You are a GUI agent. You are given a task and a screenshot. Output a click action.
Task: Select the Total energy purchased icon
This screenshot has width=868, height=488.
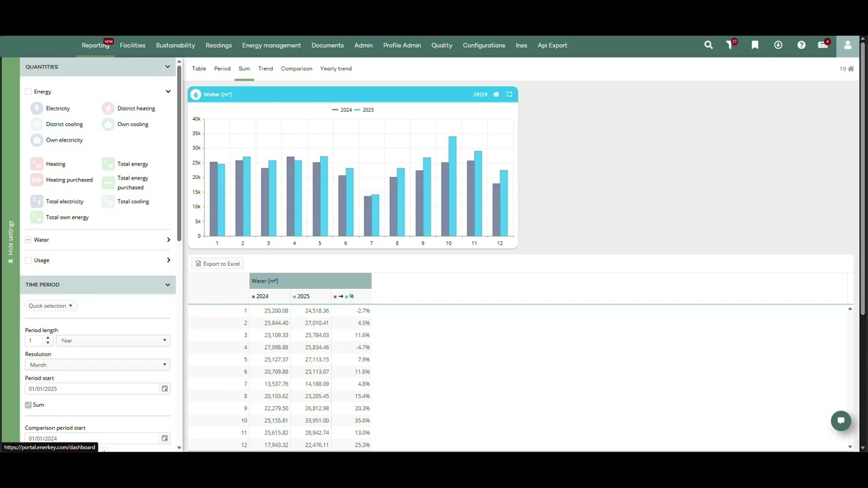point(108,182)
